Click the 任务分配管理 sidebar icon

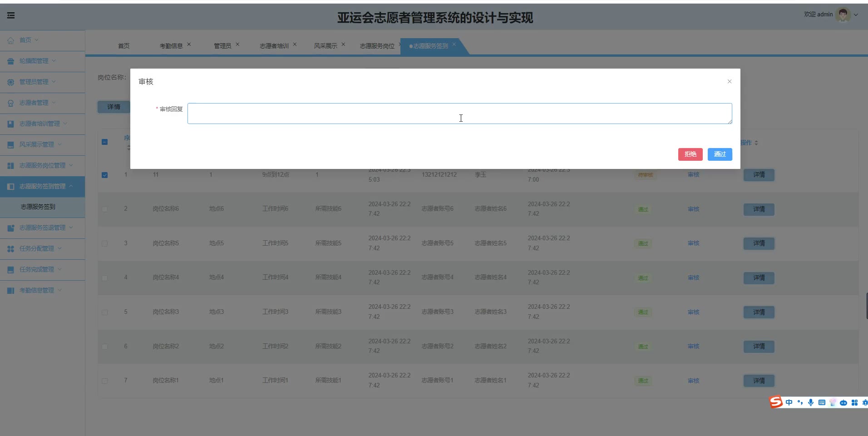(x=11, y=249)
